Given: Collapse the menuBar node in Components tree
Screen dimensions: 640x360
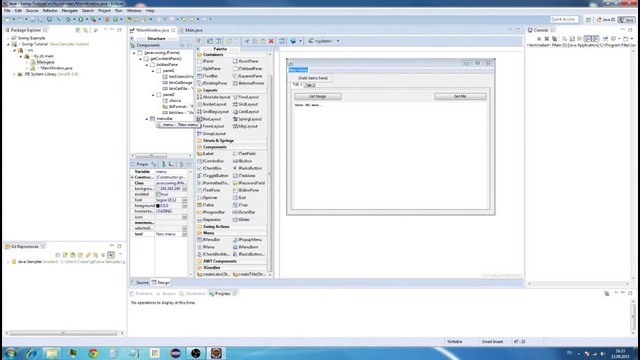Looking at the screenshot, I should 147,119.
